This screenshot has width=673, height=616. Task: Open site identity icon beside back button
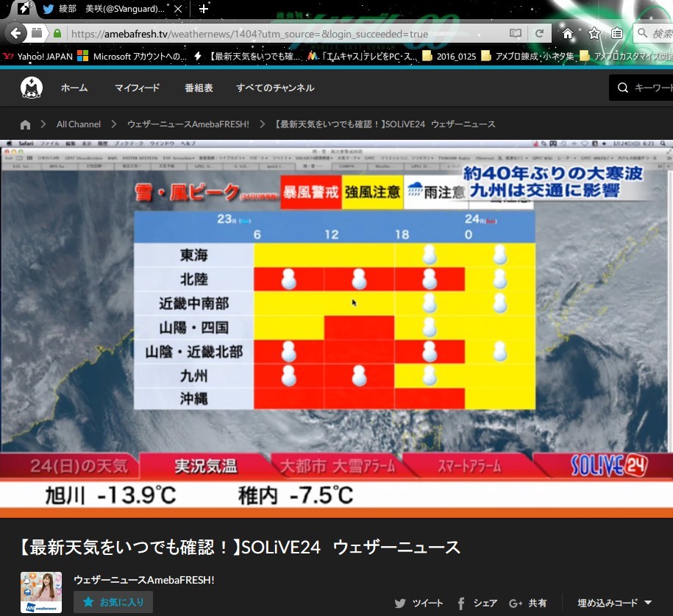(x=37, y=33)
